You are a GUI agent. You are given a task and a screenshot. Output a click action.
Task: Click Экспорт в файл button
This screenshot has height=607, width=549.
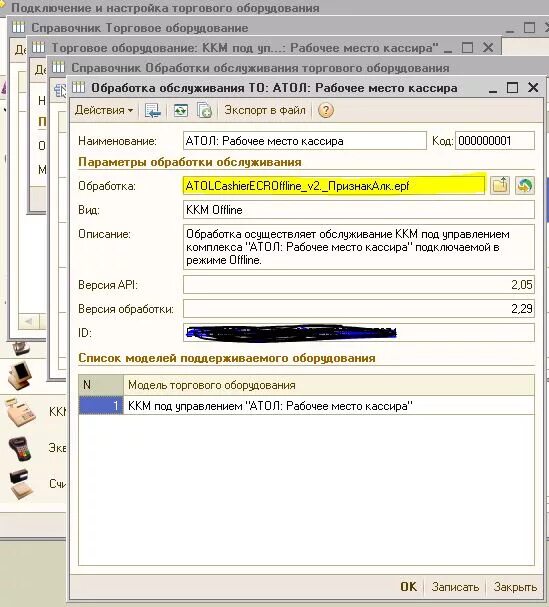[265, 110]
